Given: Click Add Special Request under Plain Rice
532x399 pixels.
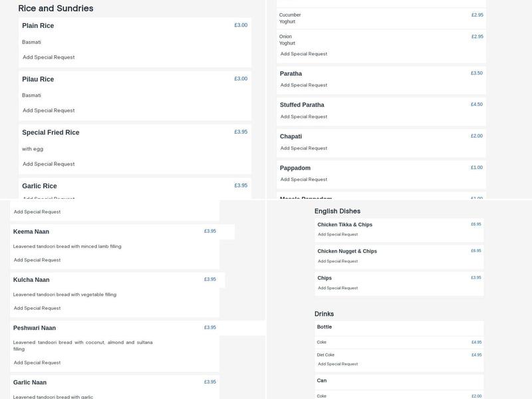Looking at the screenshot, I should 49,57.
